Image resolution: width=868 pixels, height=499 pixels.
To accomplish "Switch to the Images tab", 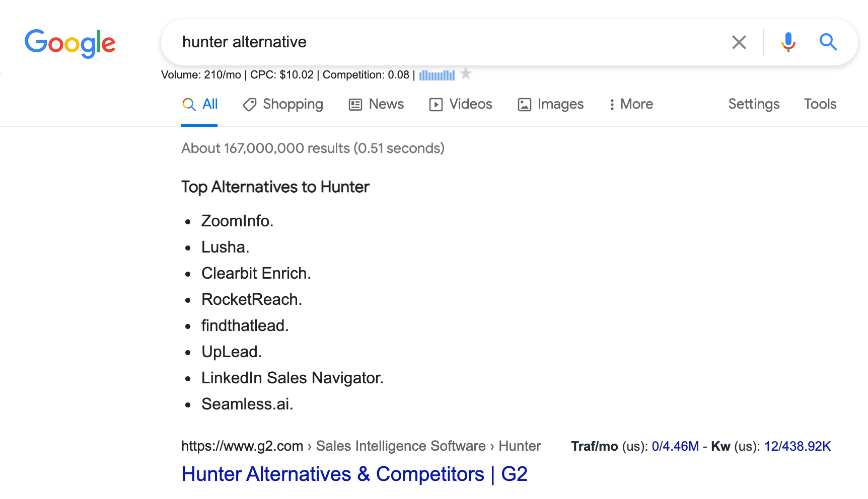I will [x=551, y=104].
